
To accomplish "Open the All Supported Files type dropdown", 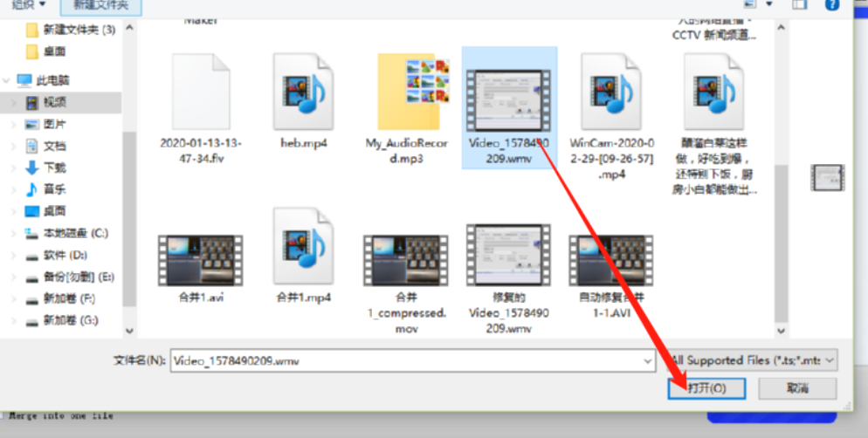I will [x=752, y=360].
